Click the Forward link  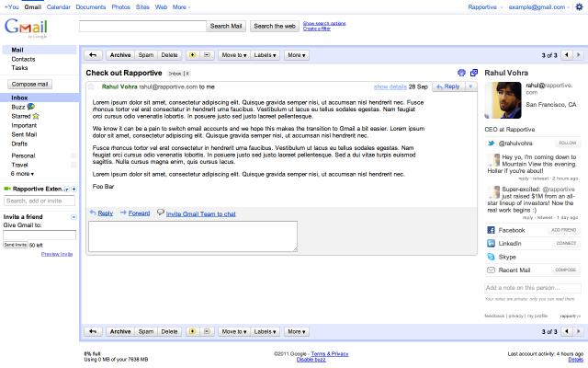139,213
